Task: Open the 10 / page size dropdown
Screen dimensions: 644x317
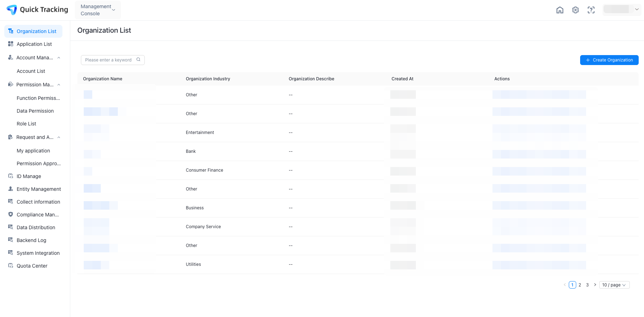Action: [614, 285]
